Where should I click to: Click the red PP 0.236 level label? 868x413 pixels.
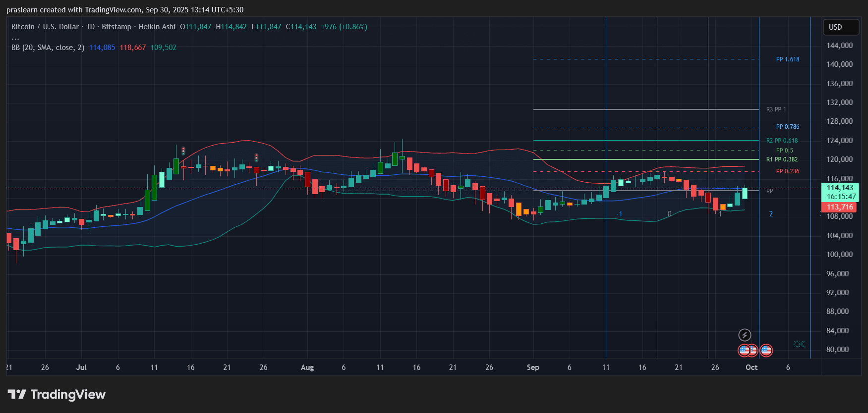787,171
